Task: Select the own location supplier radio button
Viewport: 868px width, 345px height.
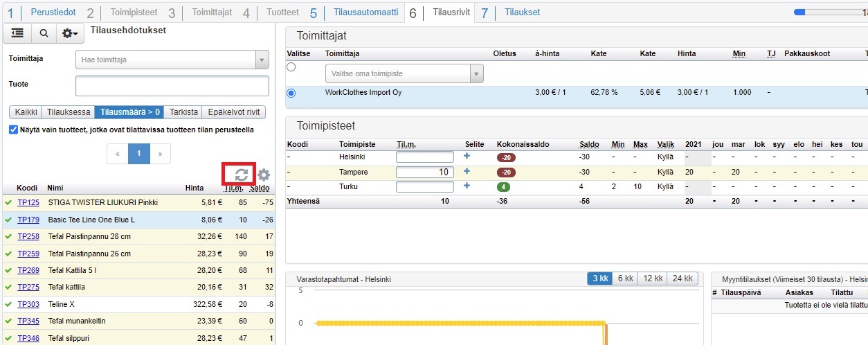Action: coord(291,67)
